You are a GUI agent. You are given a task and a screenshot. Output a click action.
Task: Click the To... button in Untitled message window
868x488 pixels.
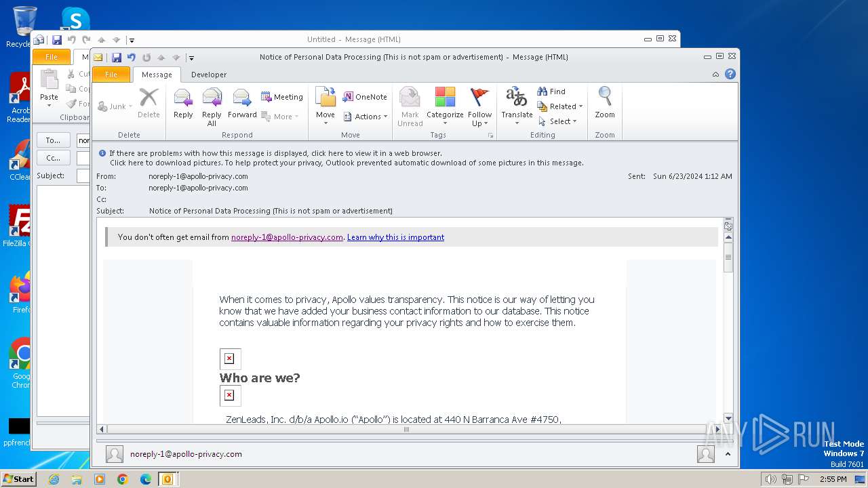[53, 140]
